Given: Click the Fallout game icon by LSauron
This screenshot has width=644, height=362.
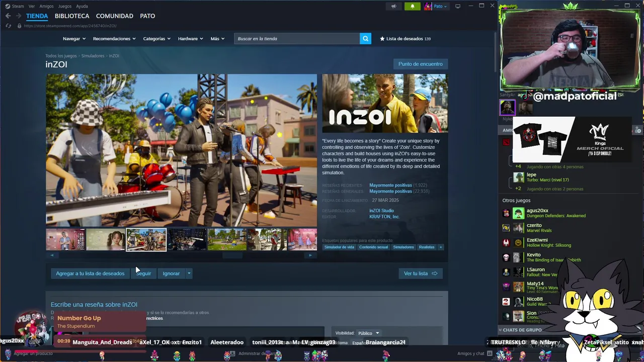Looking at the screenshot, I should click(x=506, y=272).
